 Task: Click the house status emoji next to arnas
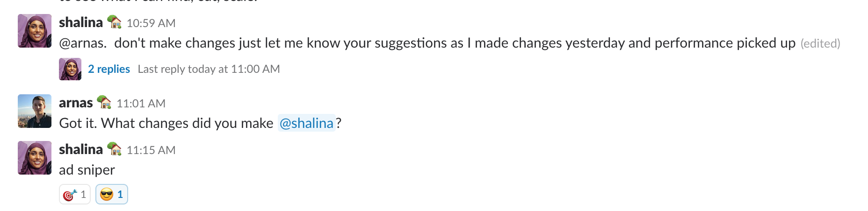104,102
